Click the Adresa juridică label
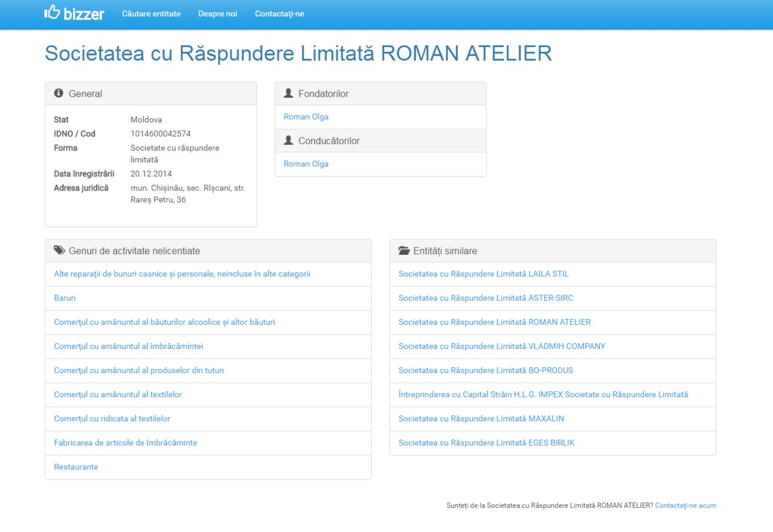The width and height of the screenshot is (773, 532). point(82,188)
